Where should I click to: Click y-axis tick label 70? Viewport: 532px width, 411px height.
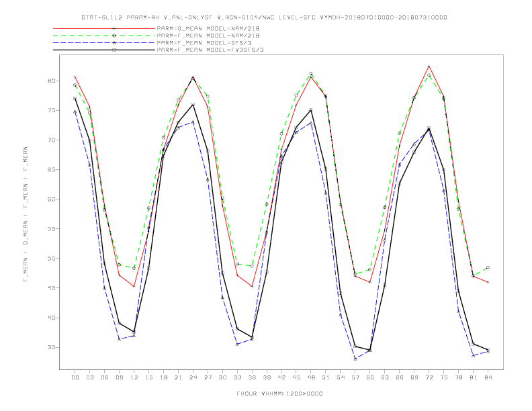pyautogui.click(x=51, y=140)
